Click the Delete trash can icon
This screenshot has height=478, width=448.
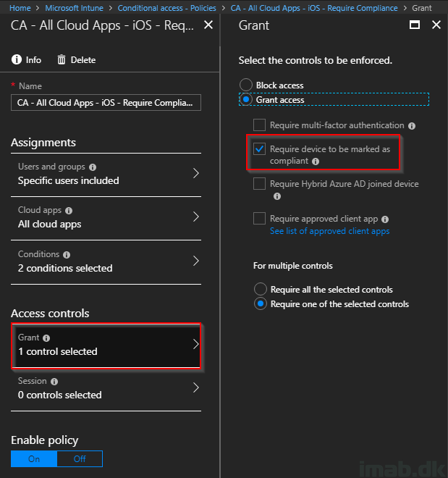click(62, 59)
